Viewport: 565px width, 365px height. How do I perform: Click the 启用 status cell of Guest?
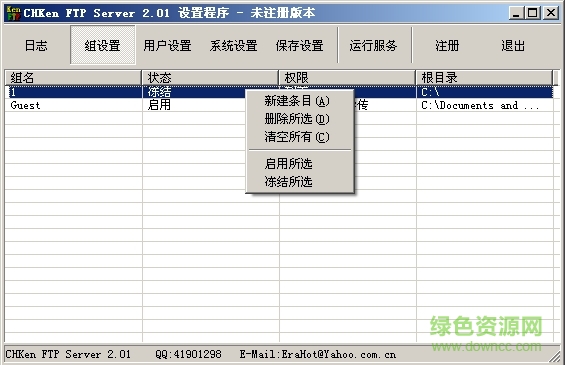point(159,105)
